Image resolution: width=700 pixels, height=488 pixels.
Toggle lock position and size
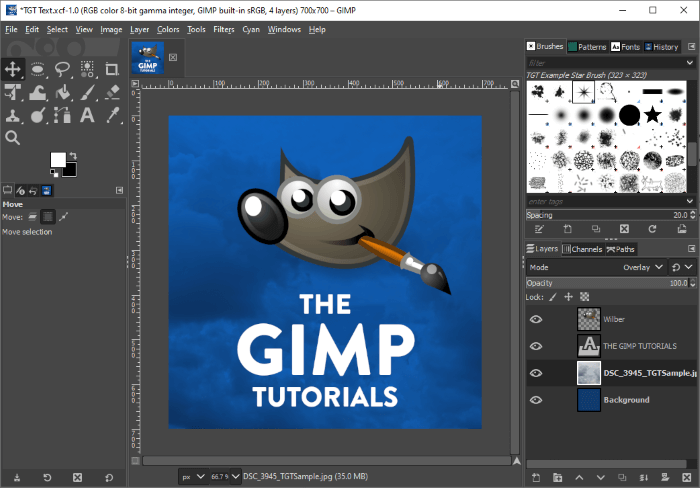[x=568, y=297]
